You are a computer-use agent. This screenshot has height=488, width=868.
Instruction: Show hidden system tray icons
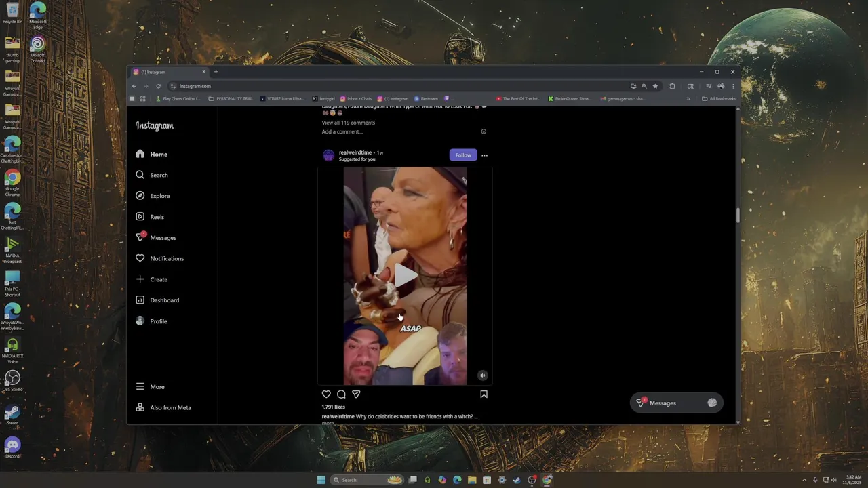(x=804, y=480)
